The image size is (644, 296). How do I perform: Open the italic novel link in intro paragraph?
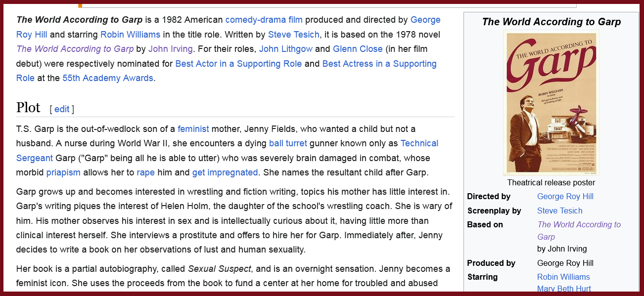75,49
